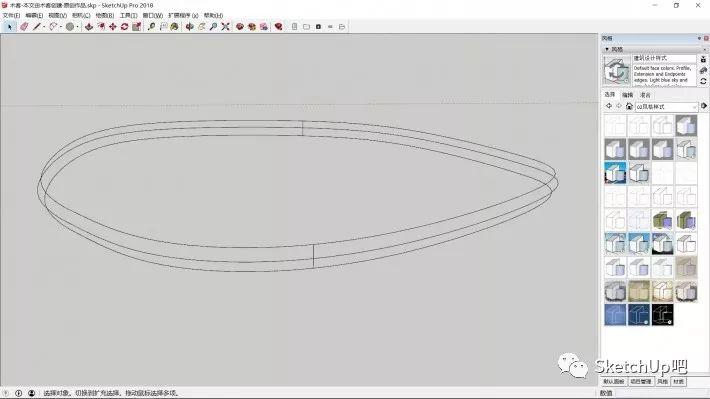The image size is (710, 399).
Task: Open the style collection dropdown list
Action: (x=666, y=106)
